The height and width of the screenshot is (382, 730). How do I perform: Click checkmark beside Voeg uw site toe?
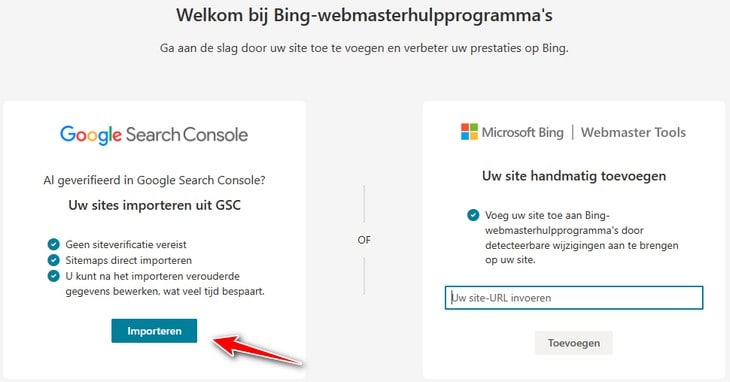coord(473,215)
